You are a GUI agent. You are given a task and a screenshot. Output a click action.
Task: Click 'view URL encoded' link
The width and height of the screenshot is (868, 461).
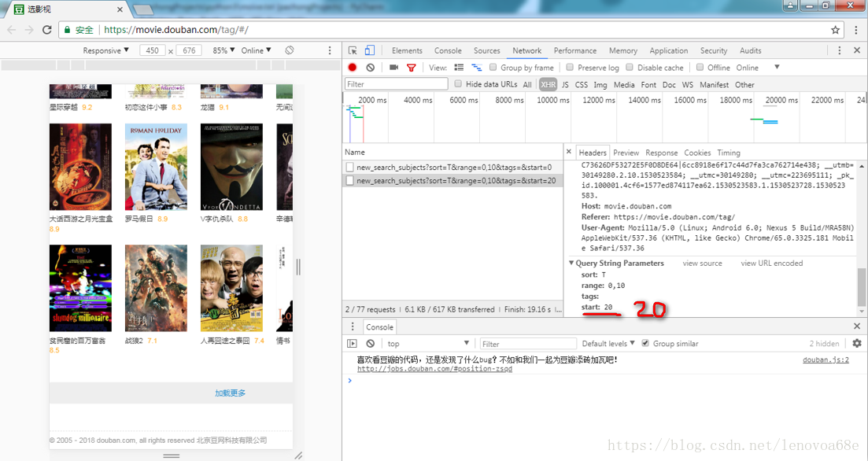tap(772, 264)
